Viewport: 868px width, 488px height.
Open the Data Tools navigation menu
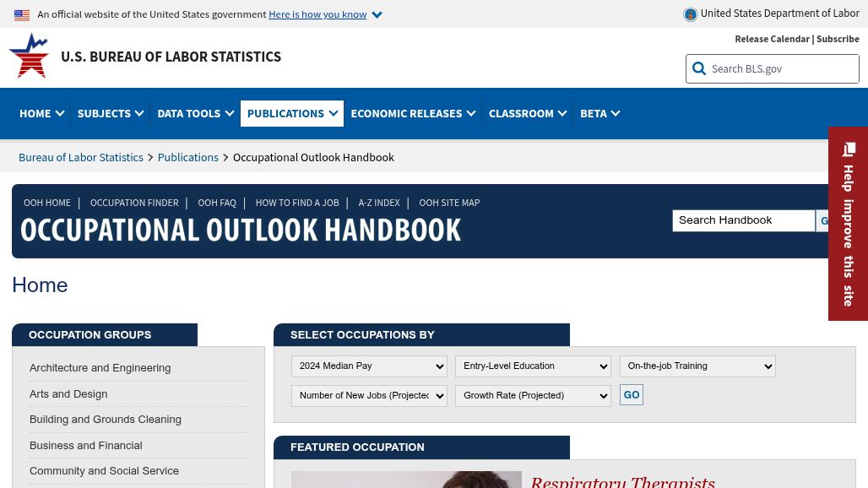coord(195,113)
